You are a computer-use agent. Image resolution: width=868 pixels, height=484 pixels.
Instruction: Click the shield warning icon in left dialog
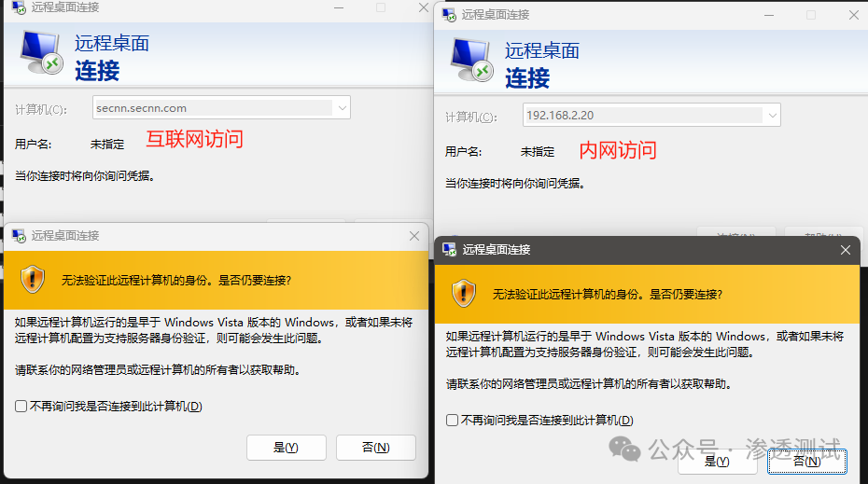32,280
